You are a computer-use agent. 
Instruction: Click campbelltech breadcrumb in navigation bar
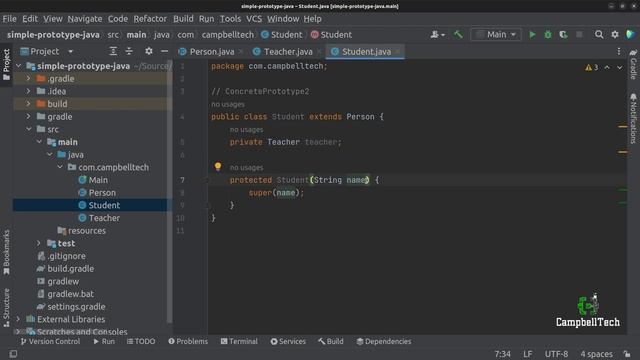tap(227, 35)
